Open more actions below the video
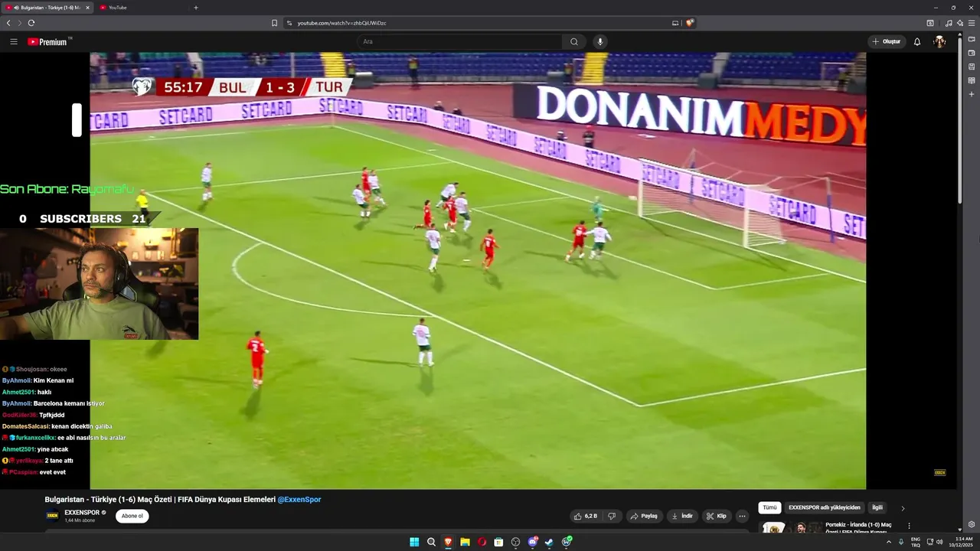Image resolution: width=980 pixels, height=551 pixels. coord(742,516)
